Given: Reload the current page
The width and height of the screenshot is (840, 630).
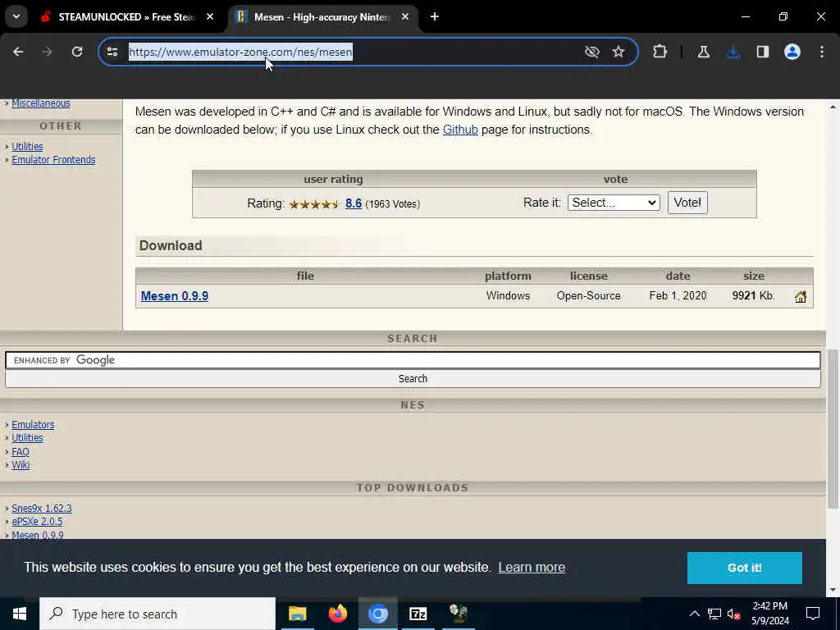Looking at the screenshot, I should pos(77,52).
